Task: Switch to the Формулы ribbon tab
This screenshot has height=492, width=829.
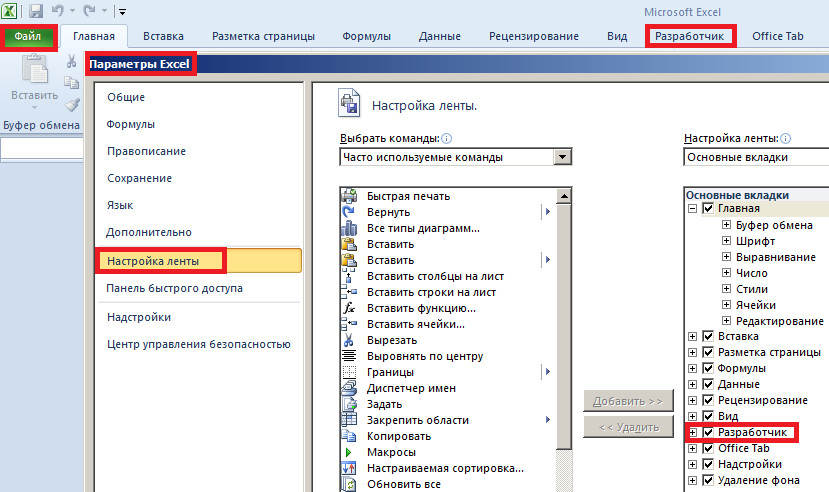Action: (366, 36)
